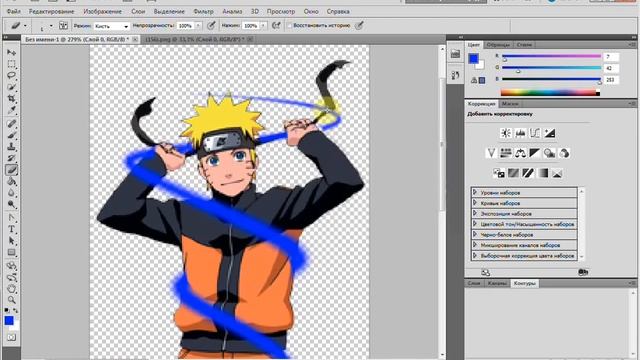The image size is (640, 360).
Task: Select the Rectangular Marquee tool
Action: (x=11, y=64)
